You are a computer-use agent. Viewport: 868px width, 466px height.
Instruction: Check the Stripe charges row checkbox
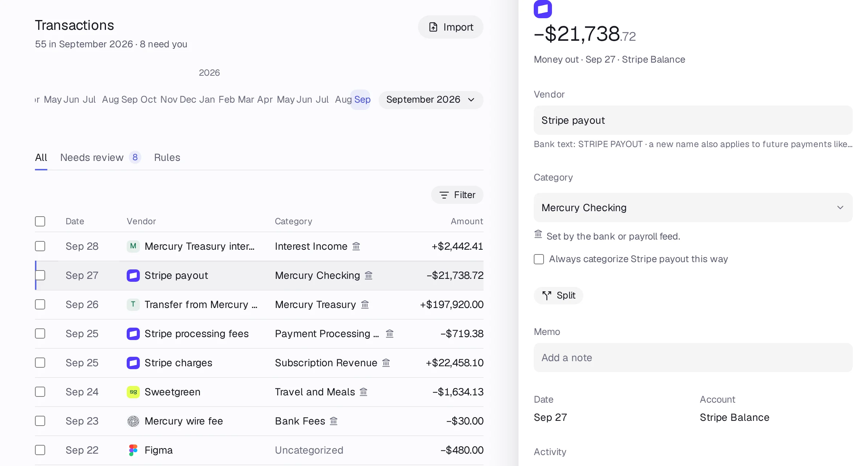40,363
